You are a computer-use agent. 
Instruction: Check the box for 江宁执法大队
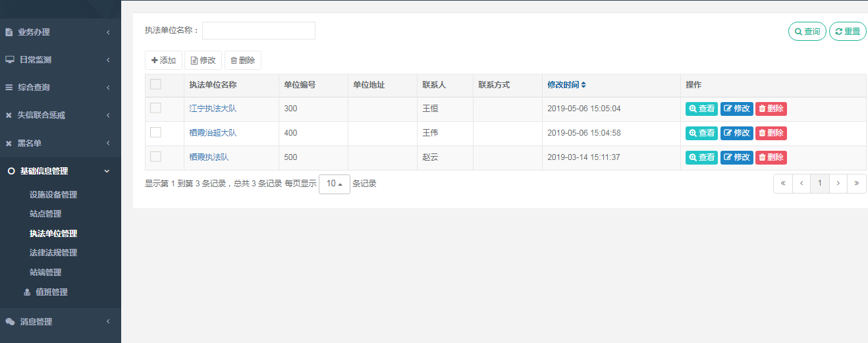pyautogui.click(x=155, y=108)
